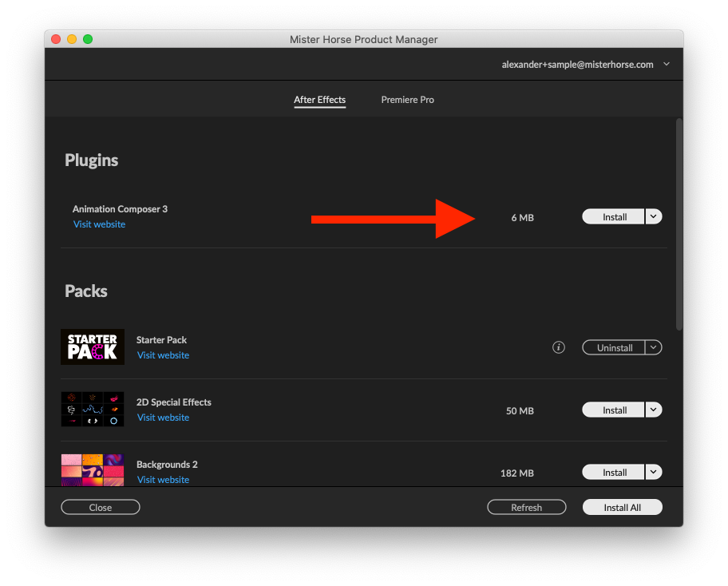The image size is (728, 586).
Task: Click the 182 MB size text
Action: pyautogui.click(x=517, y=473)
